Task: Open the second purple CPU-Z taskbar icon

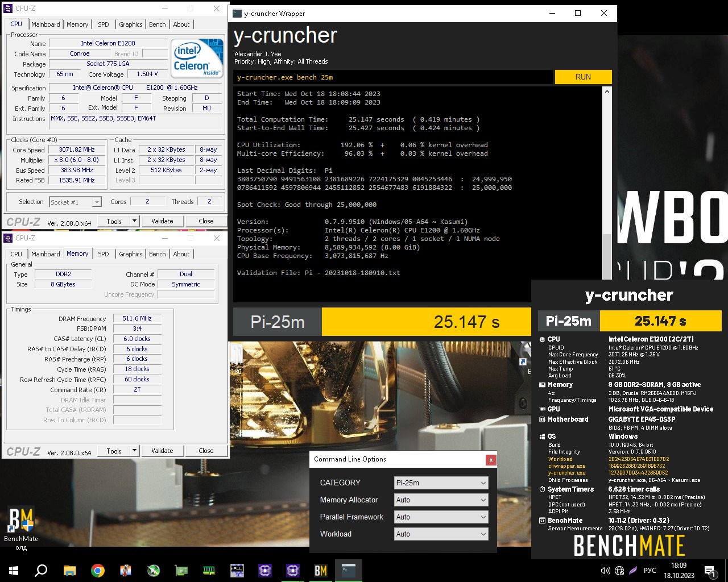Action: click(292, 570)
